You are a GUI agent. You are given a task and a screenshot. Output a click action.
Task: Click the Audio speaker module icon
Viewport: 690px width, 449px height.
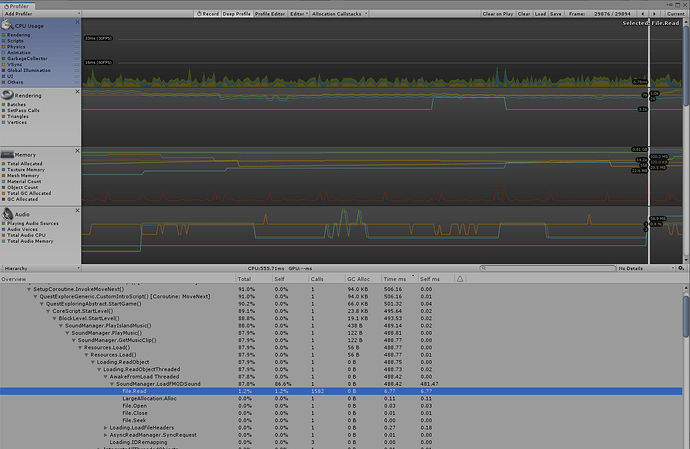click(x=7, y=213)
